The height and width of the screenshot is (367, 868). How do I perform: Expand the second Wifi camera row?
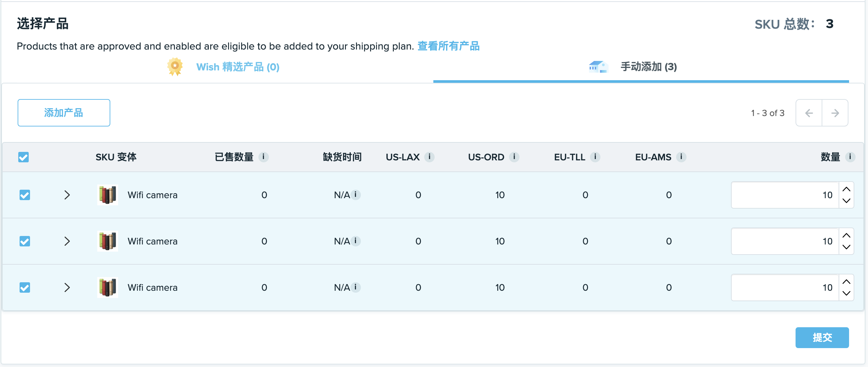tap(68, 241)
